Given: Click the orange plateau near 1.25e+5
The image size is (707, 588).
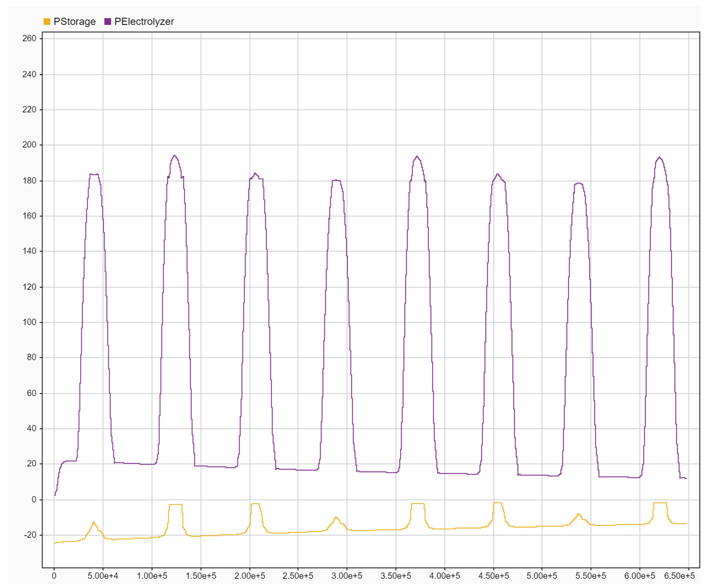Looking at the screenshot, I should [175, 504].
